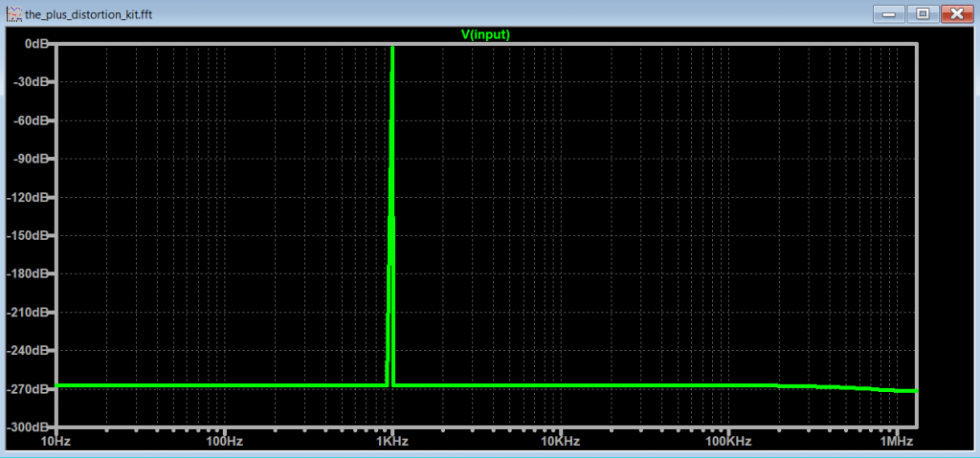The image size is (980, 458).
Task: Close the the_plus_distortion_kit.fft window
Action: (x=955, y=13)
